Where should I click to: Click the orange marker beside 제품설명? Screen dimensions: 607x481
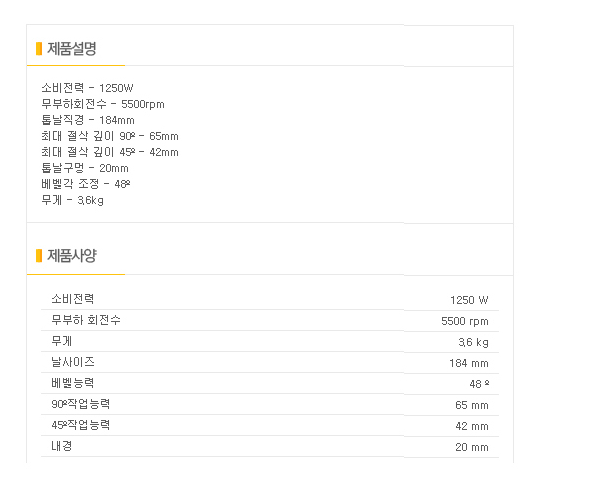39,49
